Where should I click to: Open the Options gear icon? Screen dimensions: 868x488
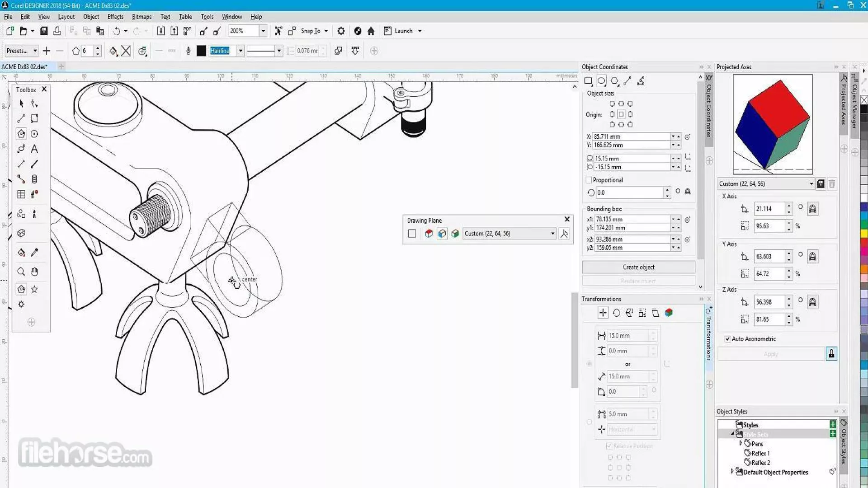coord(341,31)
